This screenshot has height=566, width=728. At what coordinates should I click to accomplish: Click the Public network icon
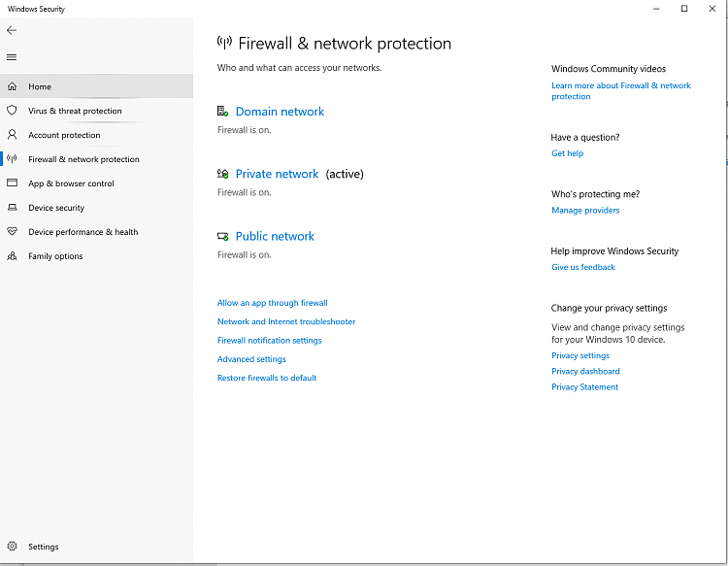(223, 236)
